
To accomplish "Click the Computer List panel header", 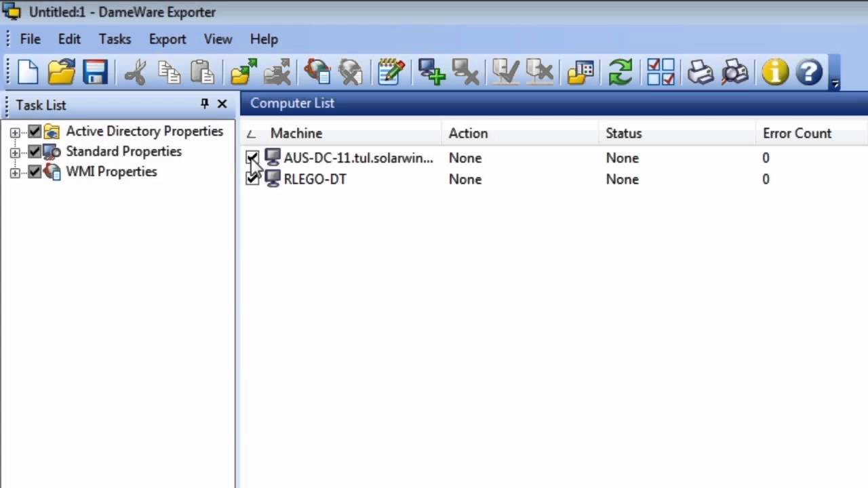I will point(554,103).
